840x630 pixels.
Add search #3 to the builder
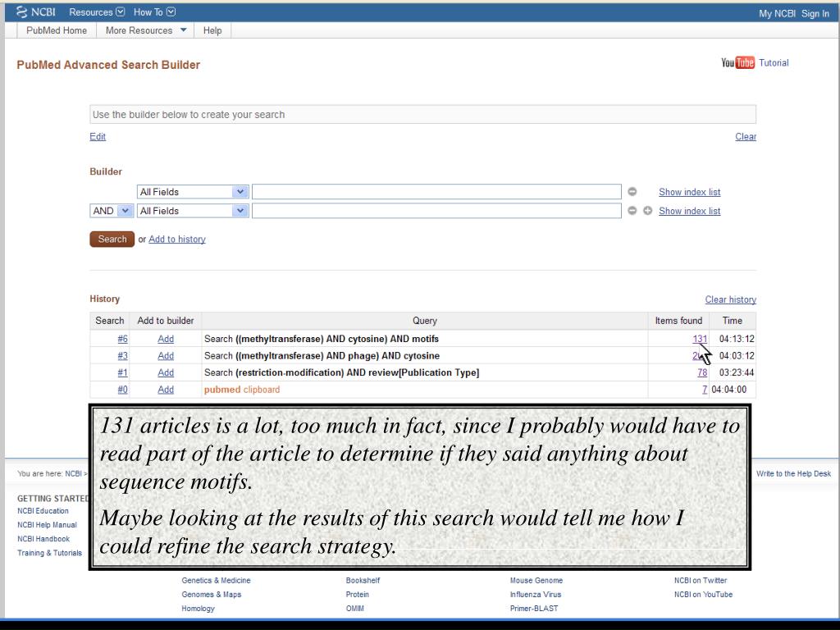(166, 356)
